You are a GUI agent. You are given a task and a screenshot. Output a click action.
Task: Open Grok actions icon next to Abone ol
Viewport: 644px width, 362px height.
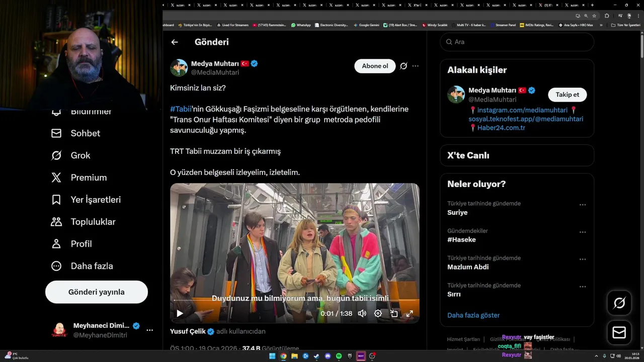(x=404, y=66)
